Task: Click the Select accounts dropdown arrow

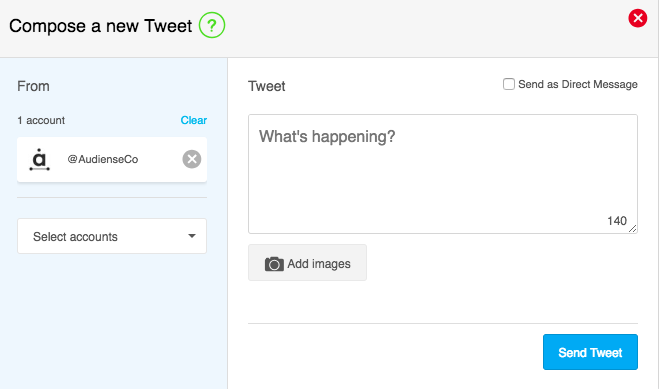Action: (x=192, y=236)
